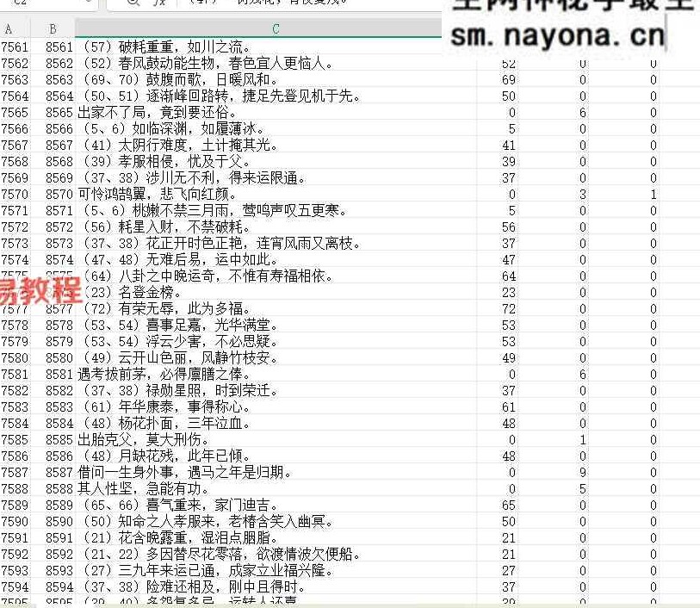The image size is (700, 608).
Task: Click cell '(53、54)浮云少害，不必思疑。'
Action: (276, 342)
